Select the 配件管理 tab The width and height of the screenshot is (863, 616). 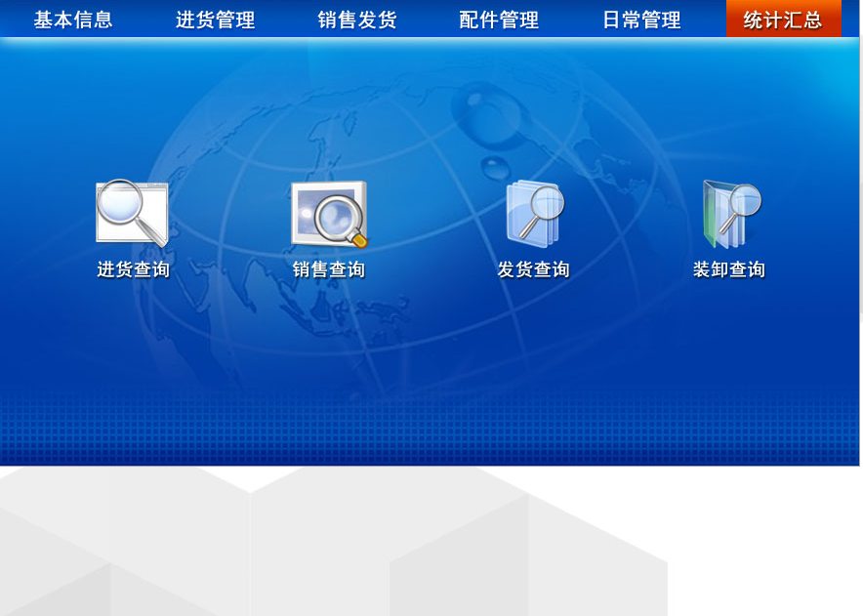[499, 20]
